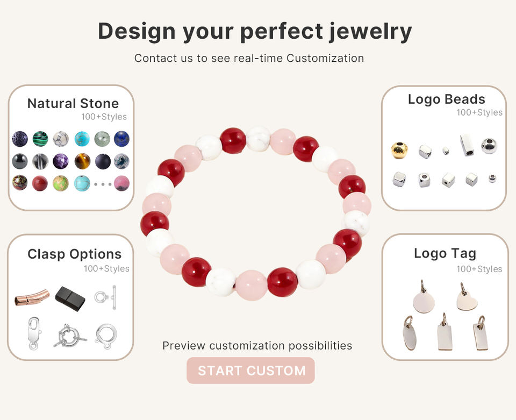Choose the heart-shaped logo tag

click(467, 298)
